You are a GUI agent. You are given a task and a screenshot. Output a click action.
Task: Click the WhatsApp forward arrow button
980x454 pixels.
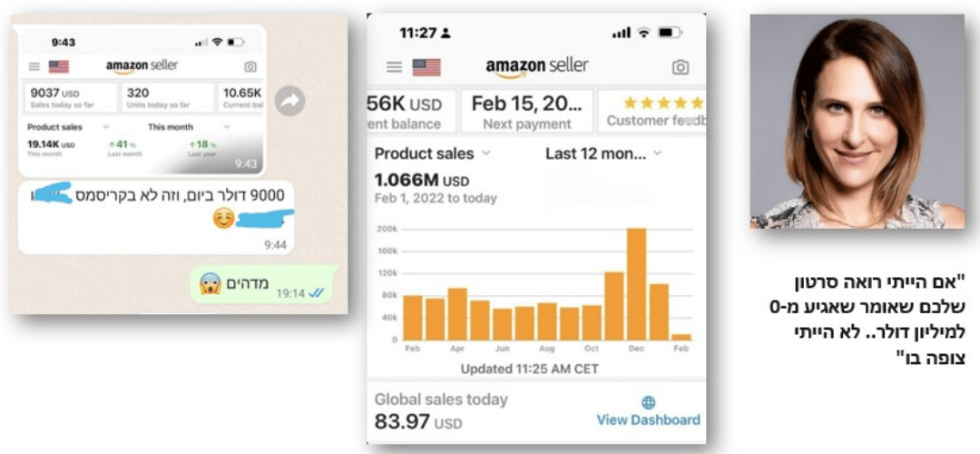(289, 101)
